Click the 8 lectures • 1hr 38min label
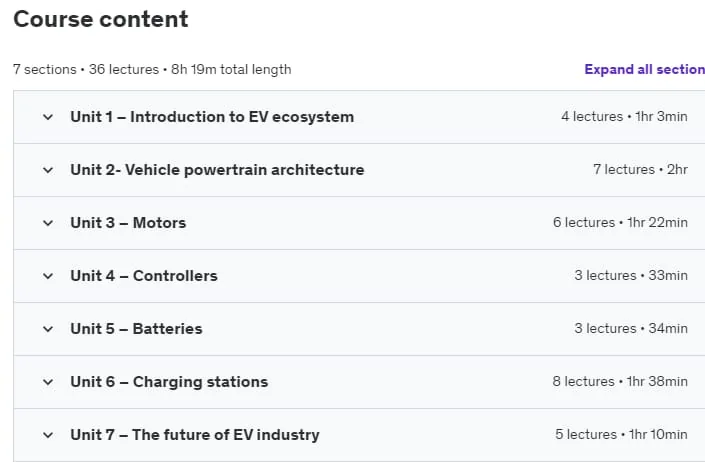Screen dimensions: 705x462 (620, 382)
